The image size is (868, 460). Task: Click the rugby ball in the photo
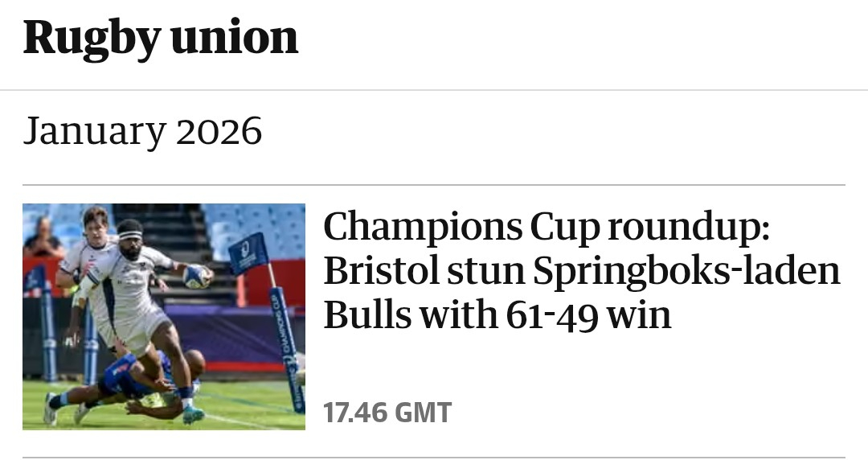pyautogui.click(x=196, y=276)
